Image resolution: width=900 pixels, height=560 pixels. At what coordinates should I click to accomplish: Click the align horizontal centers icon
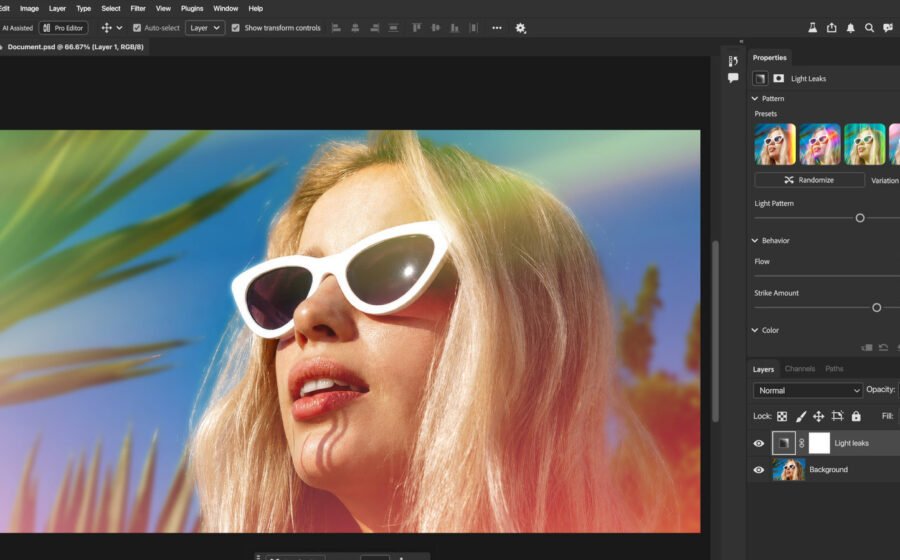point(355,28)
